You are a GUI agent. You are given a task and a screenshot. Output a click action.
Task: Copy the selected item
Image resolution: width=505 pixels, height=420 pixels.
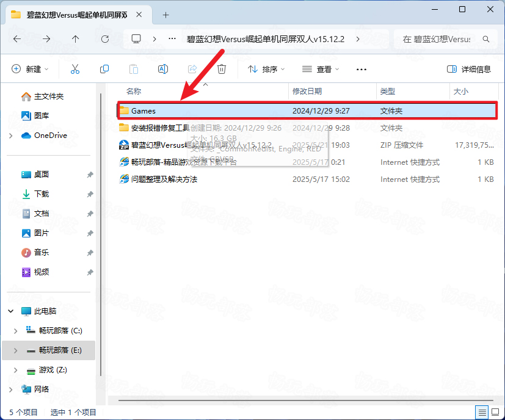104,69
